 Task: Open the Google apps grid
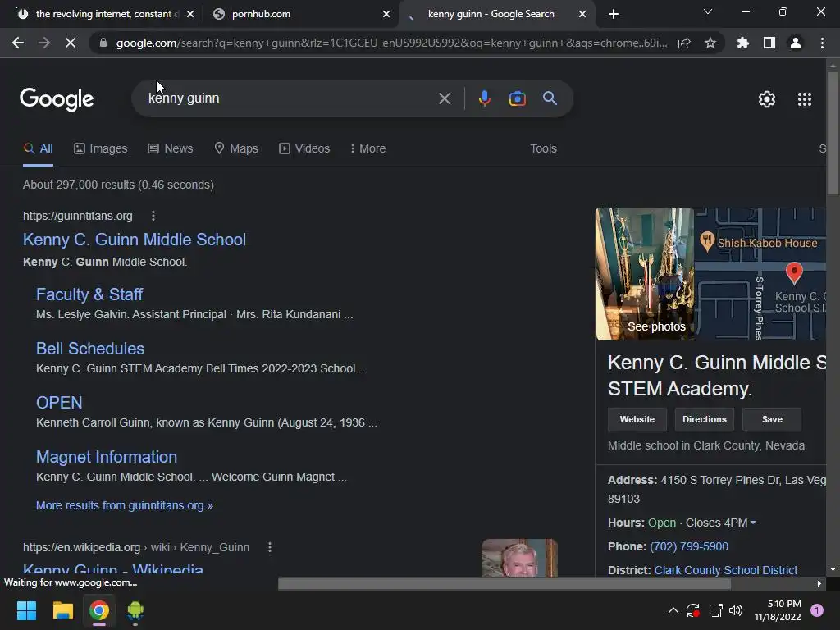(805, 99)
